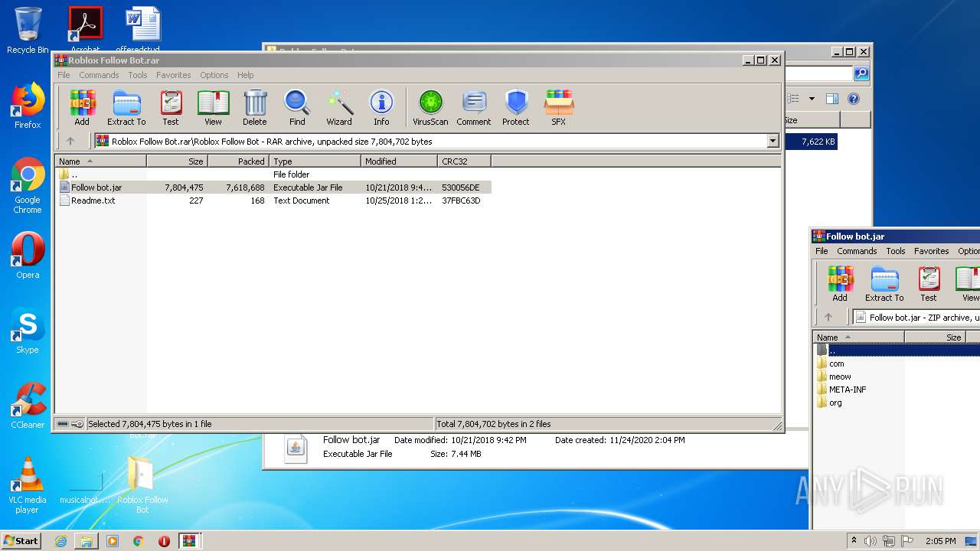Open Favorites menu in Roblox Follow Bot.rar

click(x=174, y=75)
